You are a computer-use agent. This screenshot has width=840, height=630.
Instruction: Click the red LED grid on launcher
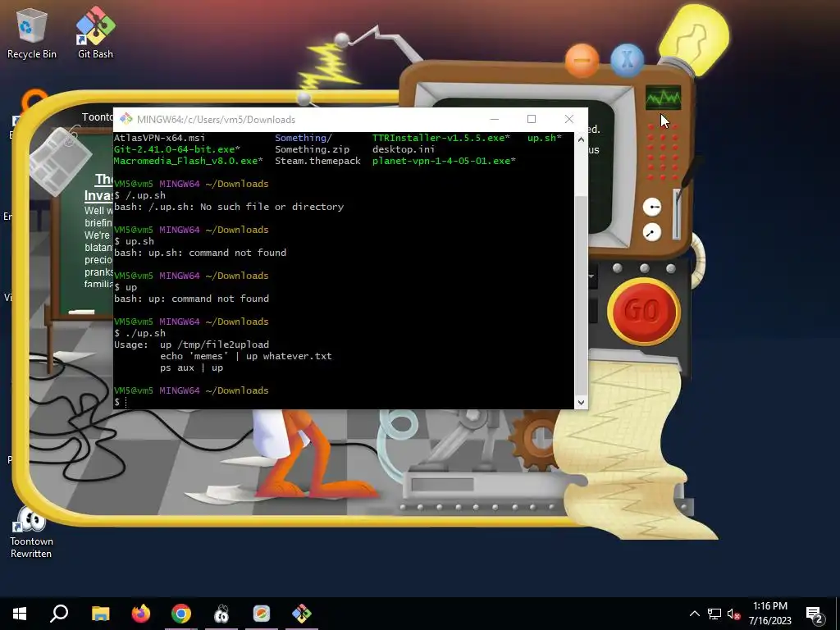coord(663,152)
